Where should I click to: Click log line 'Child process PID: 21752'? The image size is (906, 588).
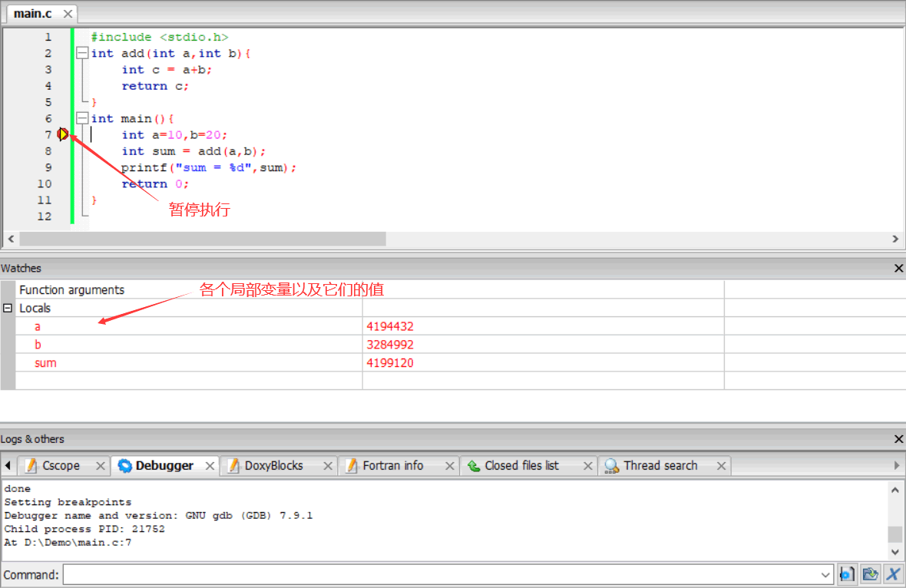coord(84,529)
